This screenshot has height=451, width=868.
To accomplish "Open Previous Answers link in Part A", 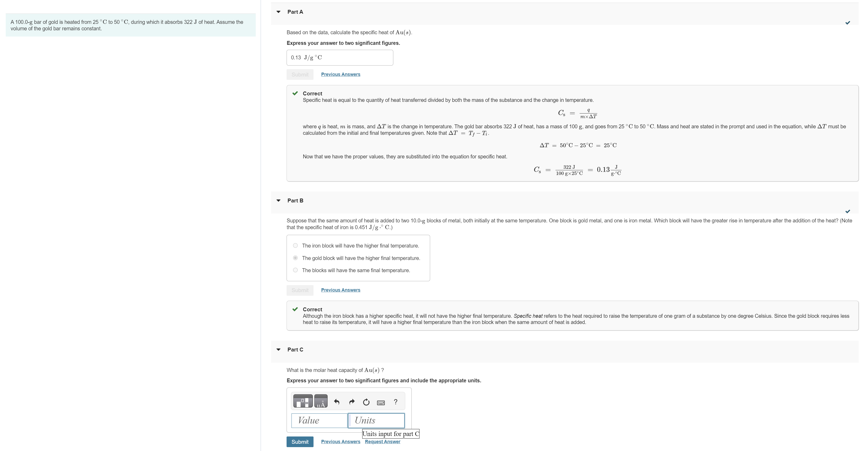I will pos(340,74).
